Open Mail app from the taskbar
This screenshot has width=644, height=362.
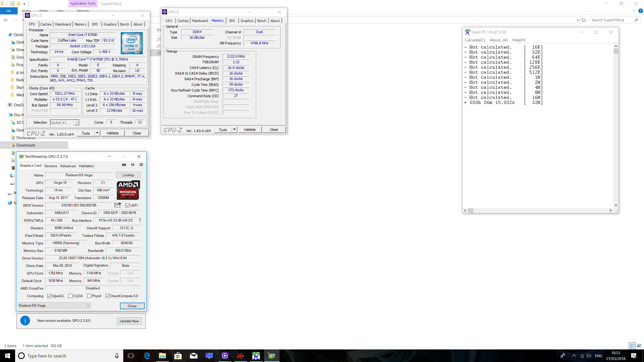tap(194, 356)
